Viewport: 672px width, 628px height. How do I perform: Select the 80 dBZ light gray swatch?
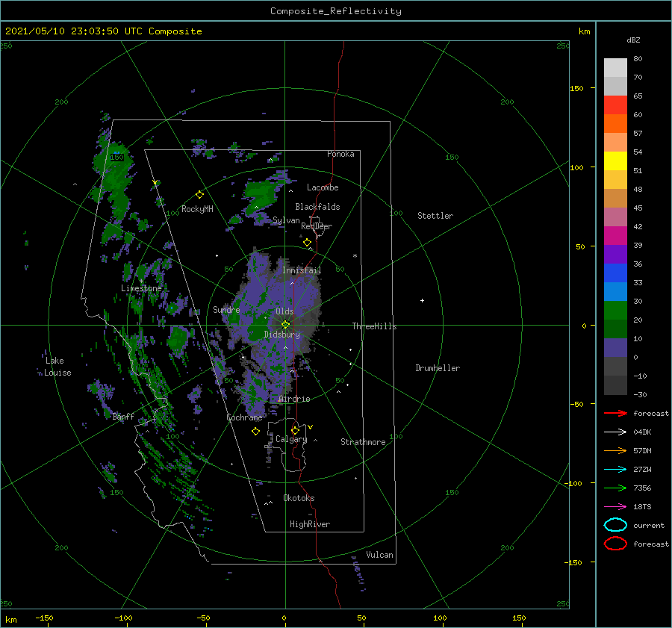pyautogui.click(x=615, y=68)
